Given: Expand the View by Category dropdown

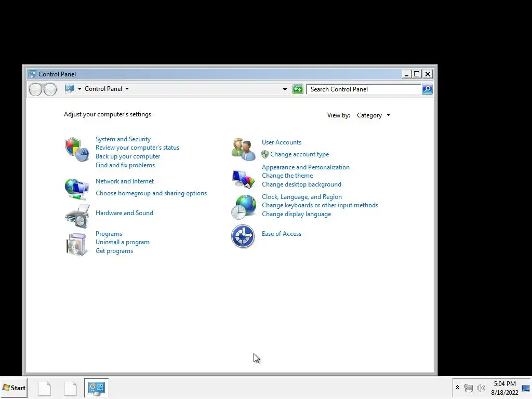Looking at the screenshot, I should pyautogui.click(x=374, y=115).
